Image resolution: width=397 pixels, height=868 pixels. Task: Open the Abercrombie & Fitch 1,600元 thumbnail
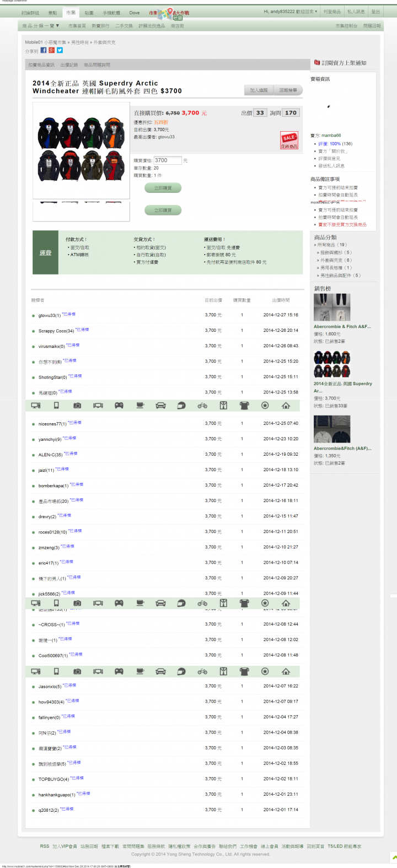click(332, 307)
